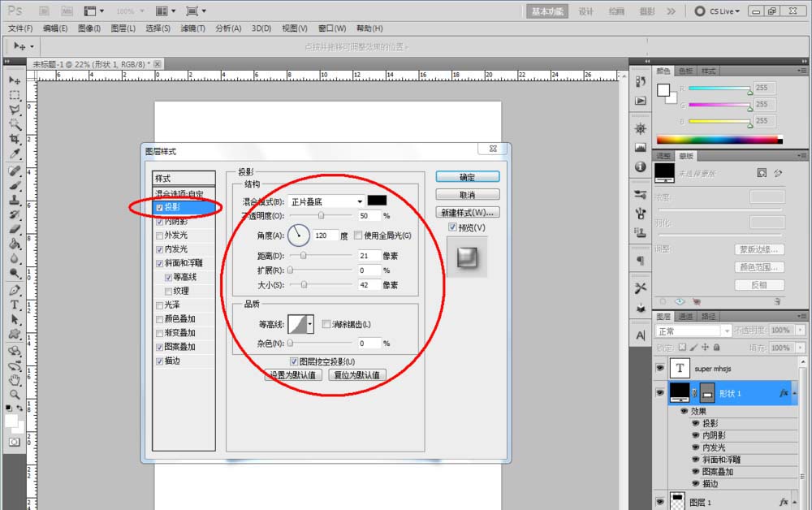Click 复位为默认值 button
The height and width of the screenshot is (510, 812).
(357, 375)
